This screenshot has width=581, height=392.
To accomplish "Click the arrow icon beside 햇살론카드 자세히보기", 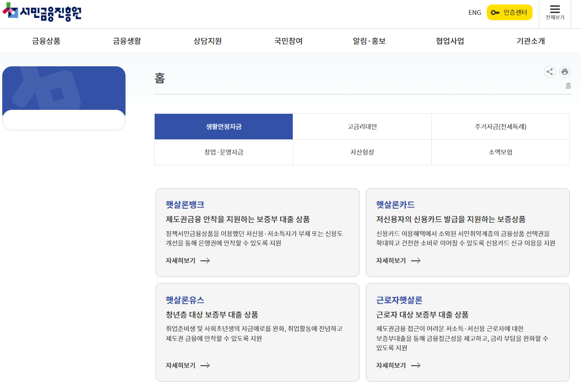I will (x=416, y=260).
